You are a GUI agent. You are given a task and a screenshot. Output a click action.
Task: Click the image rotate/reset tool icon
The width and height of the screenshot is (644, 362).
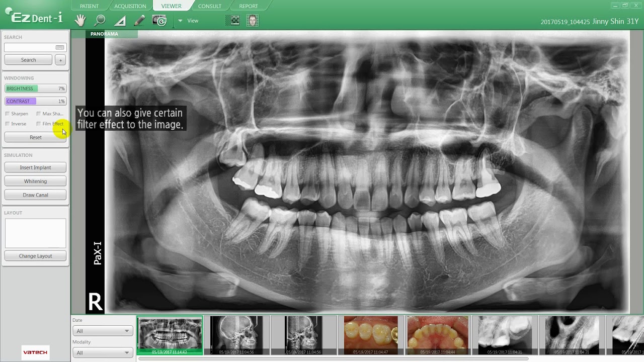point(159,21)
